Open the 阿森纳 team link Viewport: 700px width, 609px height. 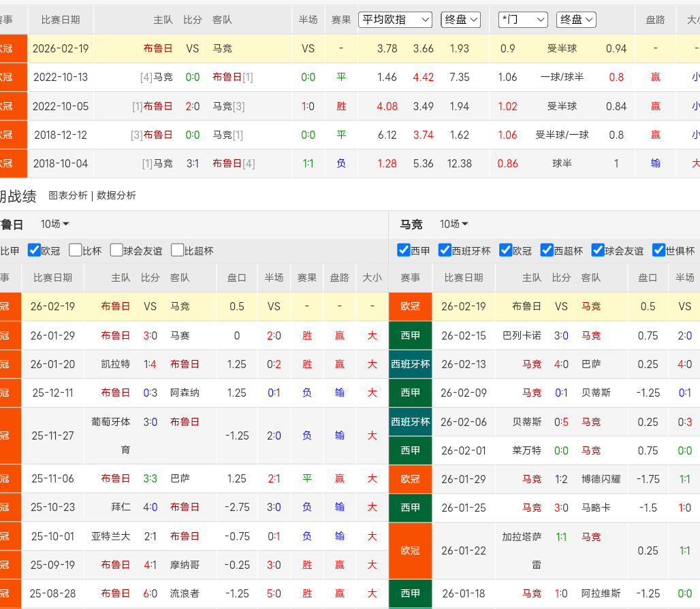pyautogui.click(x=185, y=393)
